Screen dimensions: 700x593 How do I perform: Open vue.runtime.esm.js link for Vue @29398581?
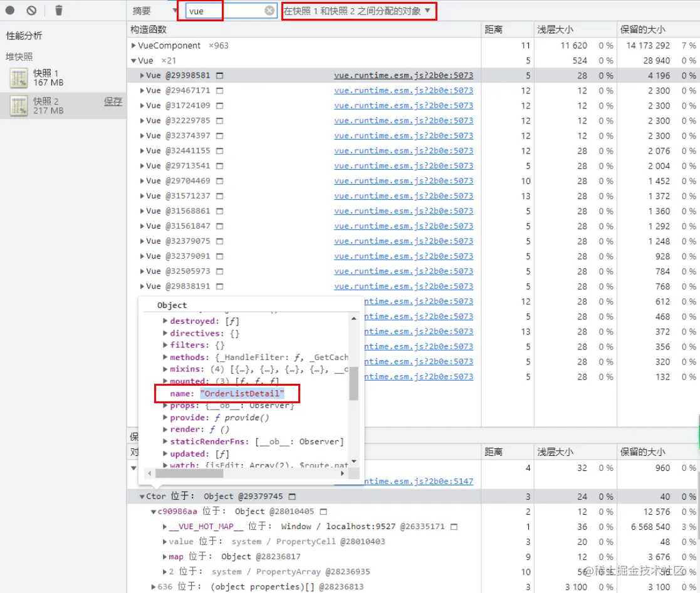coord(404,75)
